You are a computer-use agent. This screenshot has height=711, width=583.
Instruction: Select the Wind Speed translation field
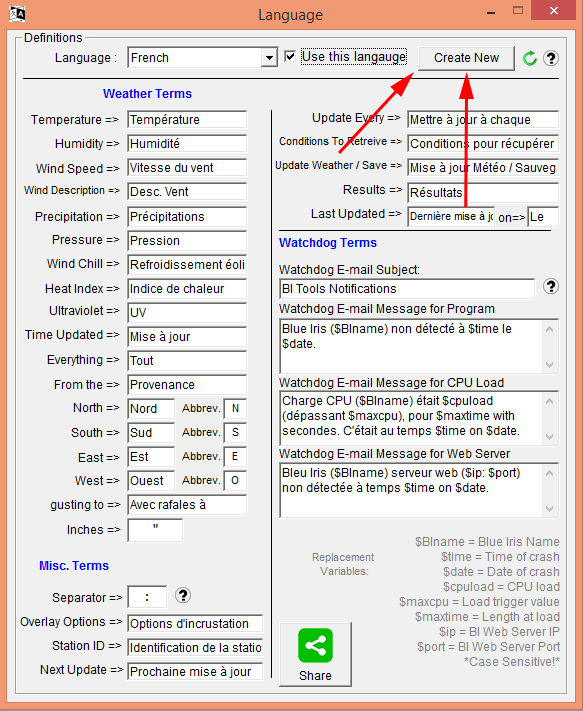(x=187, y=168)
